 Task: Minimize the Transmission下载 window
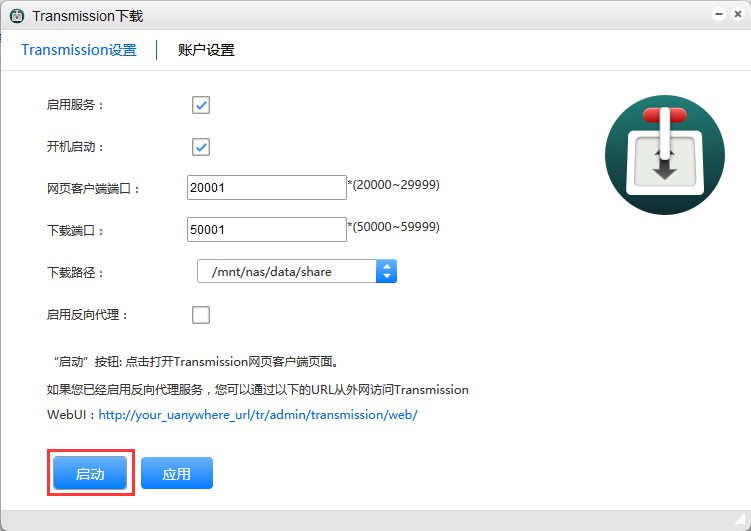coord(718,16)
